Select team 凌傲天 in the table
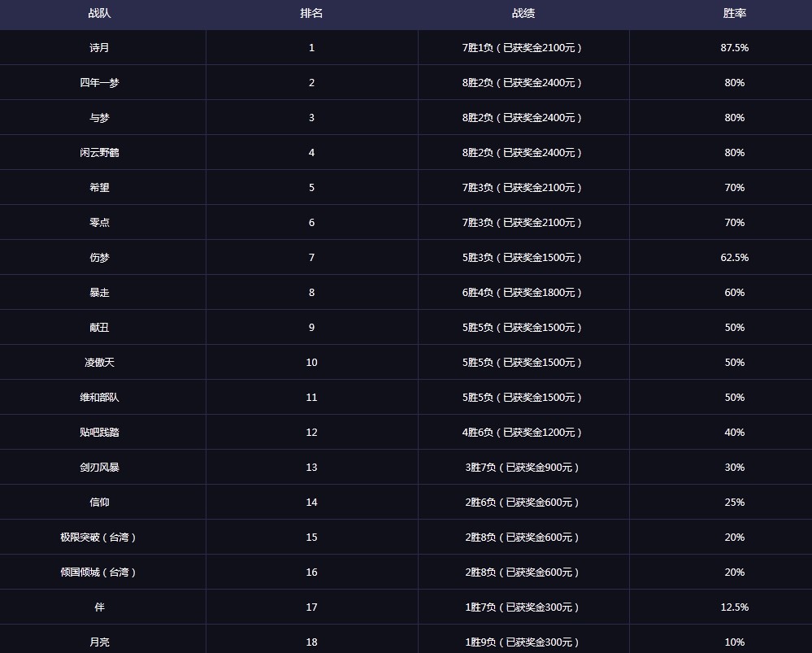This screenshot has height=653, width=812. coord(99,362)
